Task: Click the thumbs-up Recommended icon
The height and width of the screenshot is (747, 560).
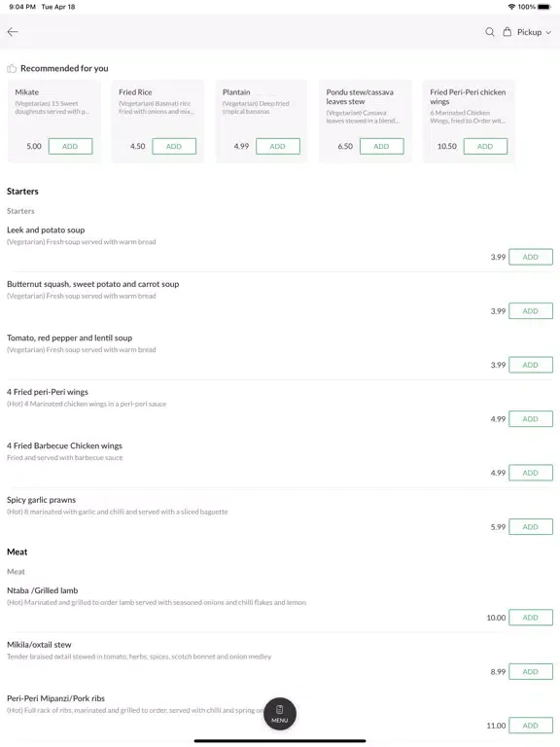Action: click(x=12, y=69)
